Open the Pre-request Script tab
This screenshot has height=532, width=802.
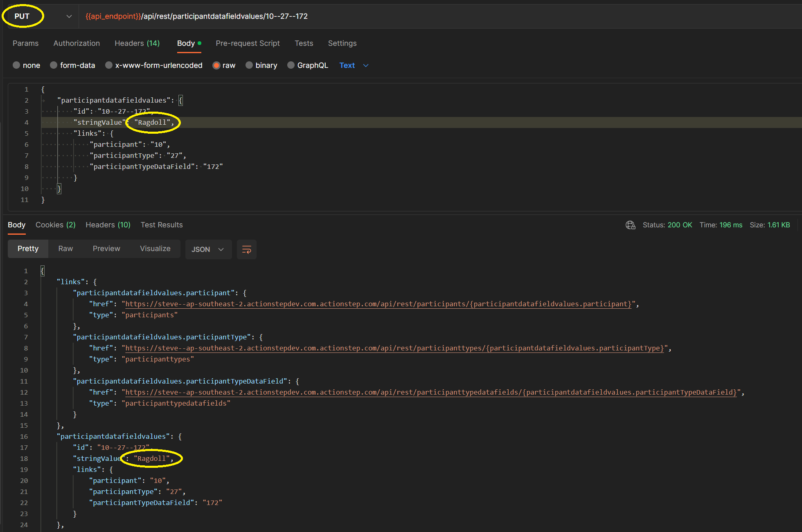(x=248, y=43)
